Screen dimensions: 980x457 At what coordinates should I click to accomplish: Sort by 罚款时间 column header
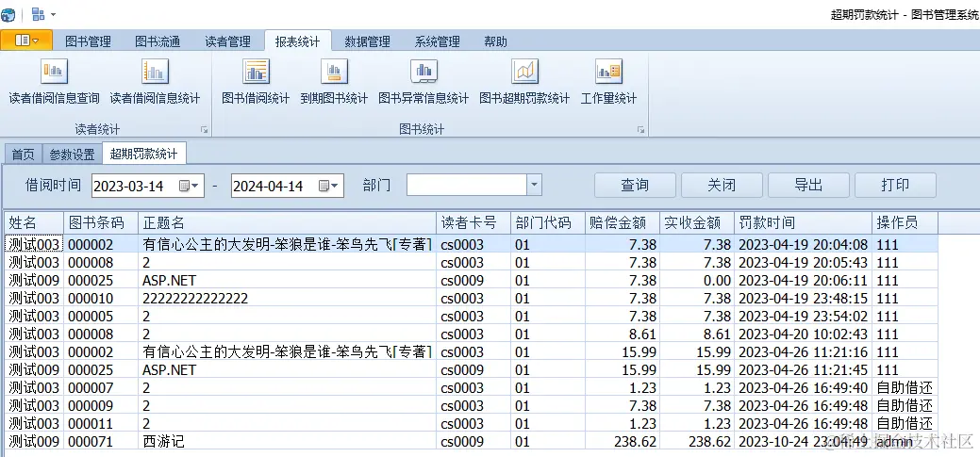[803, 223]
